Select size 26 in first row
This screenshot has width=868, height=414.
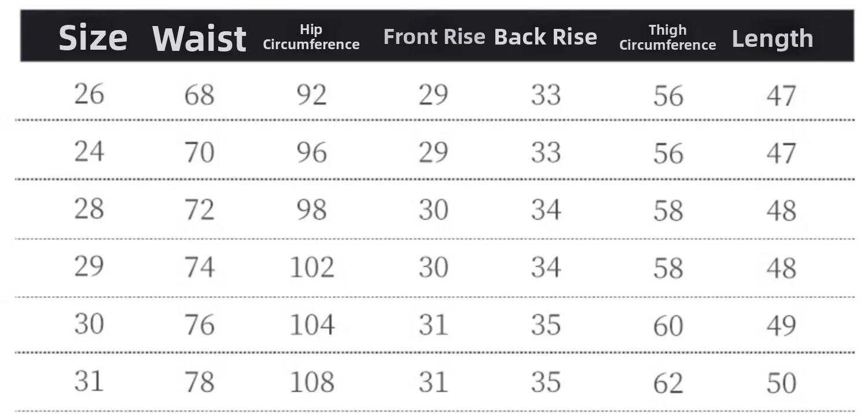(x=89, y=94)
